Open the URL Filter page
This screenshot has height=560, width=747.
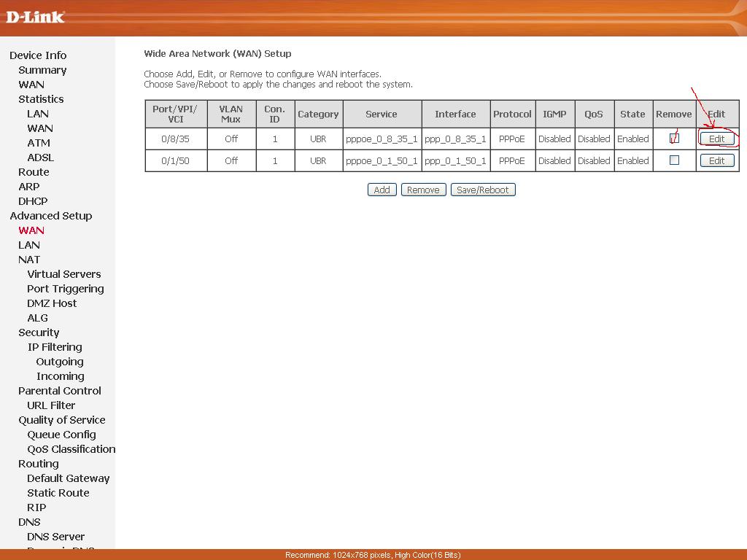[51, 405]
